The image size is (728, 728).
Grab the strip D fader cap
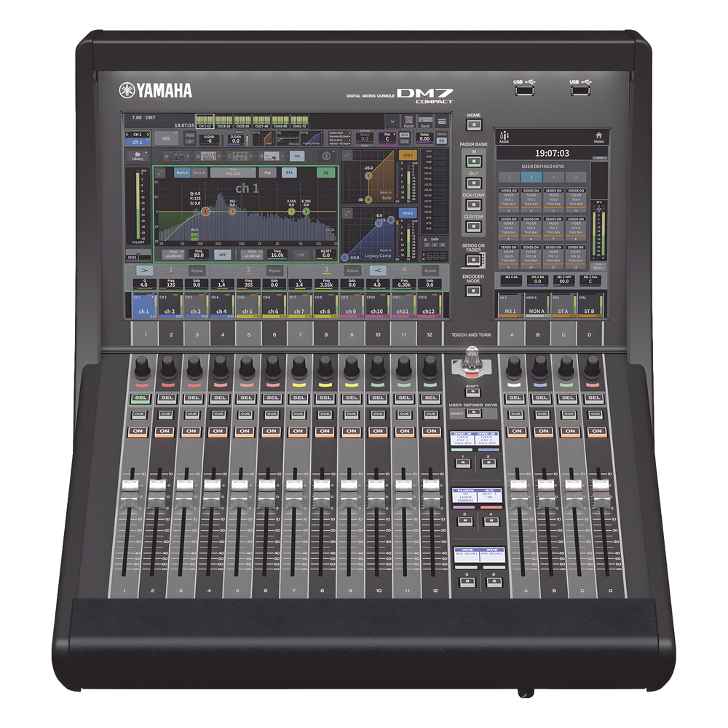[601, 494]
